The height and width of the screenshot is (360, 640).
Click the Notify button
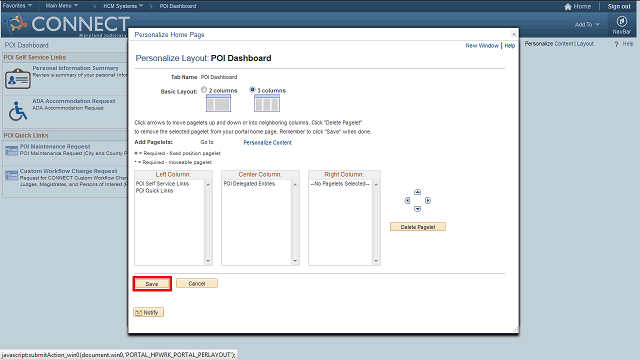(149, 312)
